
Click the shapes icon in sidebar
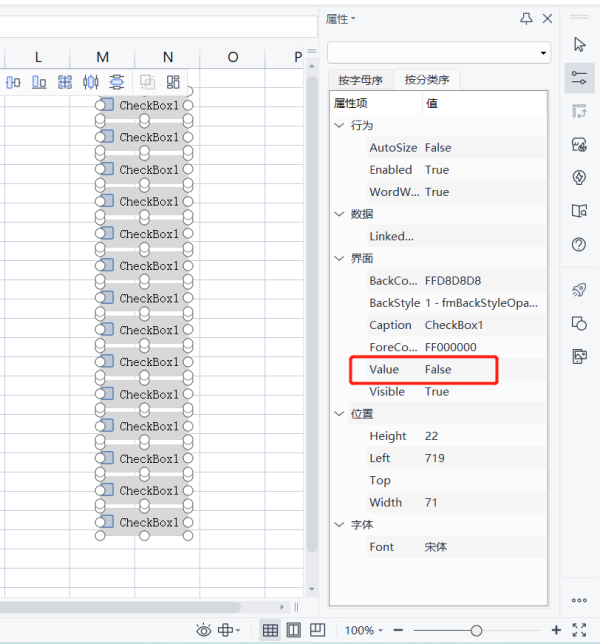[x=579, y=322]
